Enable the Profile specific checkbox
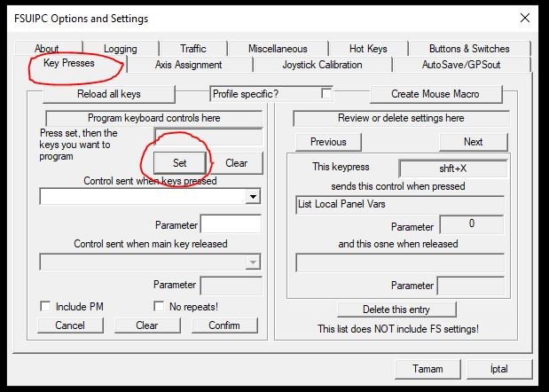 point(326,94)
